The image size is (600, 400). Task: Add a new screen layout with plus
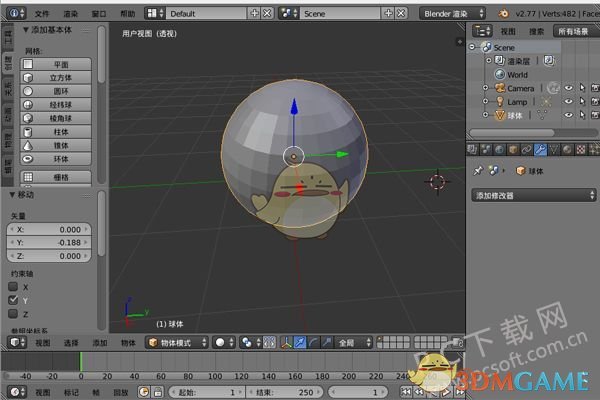[254, 13]
